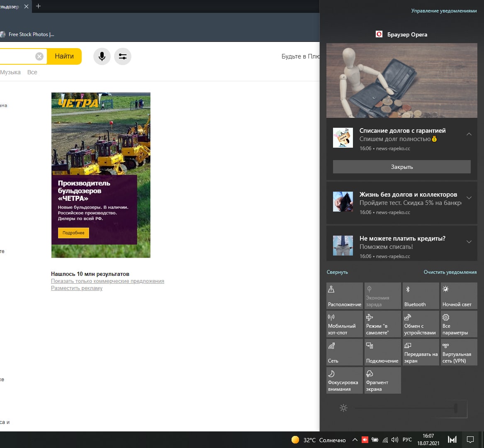Show hidden tray icons chevron
This screenshot has width=484, height=448.
(x=355, y=440)
